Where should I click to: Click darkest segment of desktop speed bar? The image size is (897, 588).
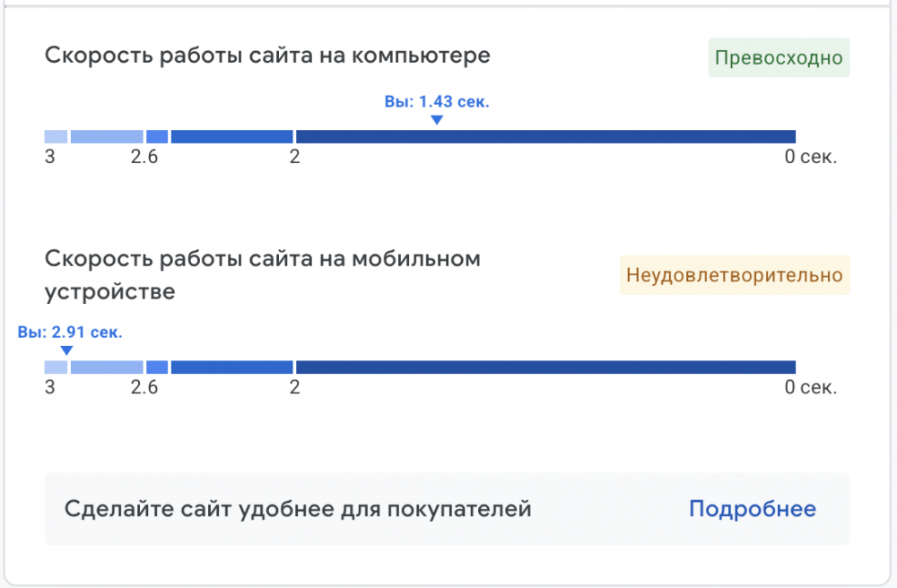coord(545,136)
